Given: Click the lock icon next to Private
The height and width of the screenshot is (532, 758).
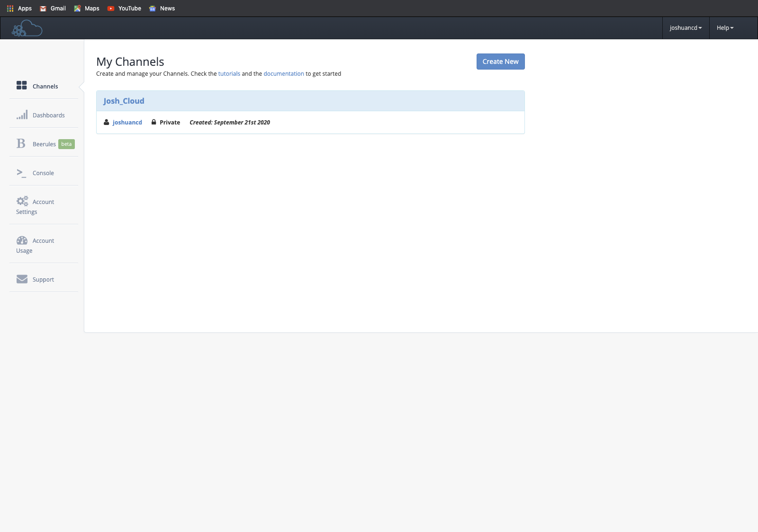Looking at the screenshot, I should pyautogui.click(x=153, y=122).
